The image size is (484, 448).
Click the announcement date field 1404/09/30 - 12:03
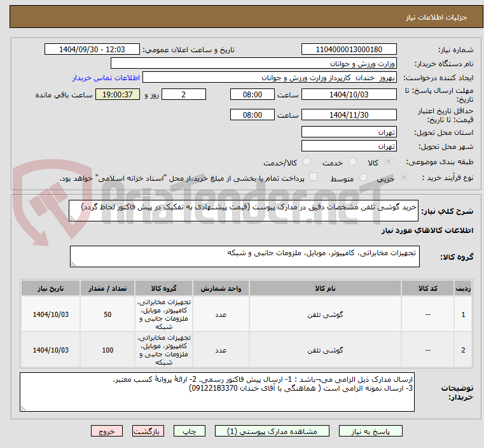92,50
